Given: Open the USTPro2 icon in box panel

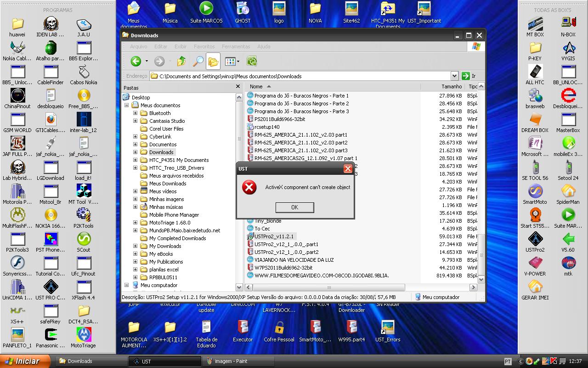Looking at the screenshot, I should [x=535, y=242].
